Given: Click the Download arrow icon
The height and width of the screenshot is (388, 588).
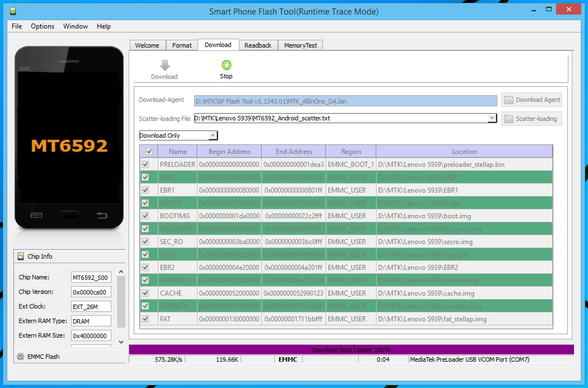Looking at the screenshot, I should pyautogui.click(x=164, y=66).
